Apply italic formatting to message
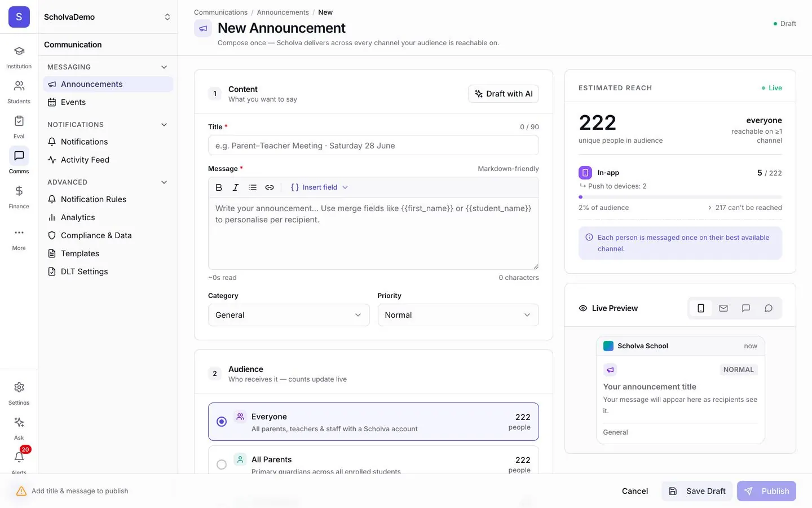 point(236,187)
